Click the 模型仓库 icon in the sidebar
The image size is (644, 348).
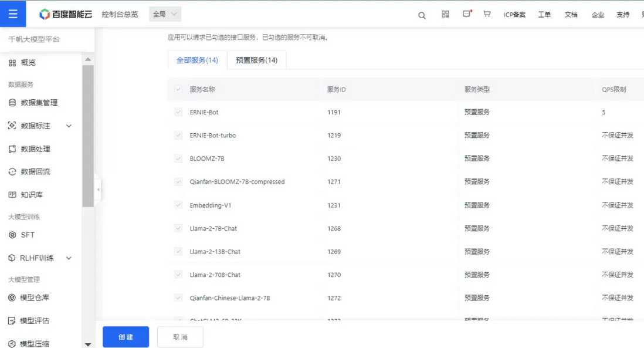tap(12, 298)
